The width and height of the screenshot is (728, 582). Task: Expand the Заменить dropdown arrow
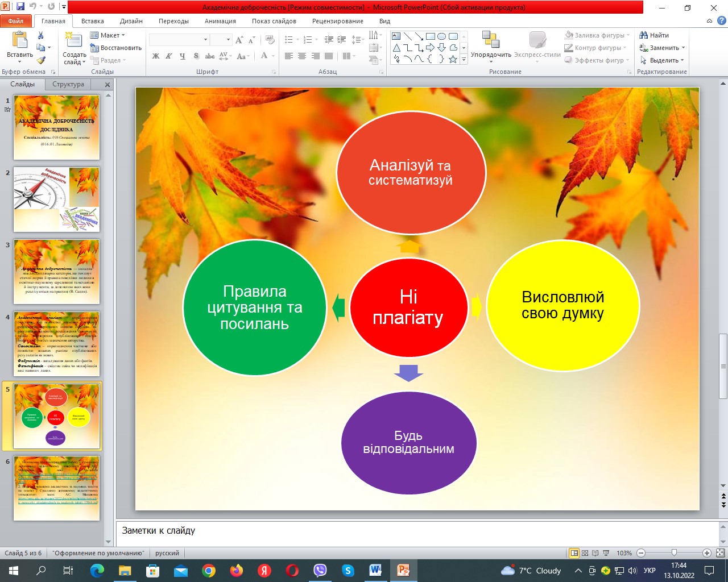pyautogui.click(x=683, y=48)
